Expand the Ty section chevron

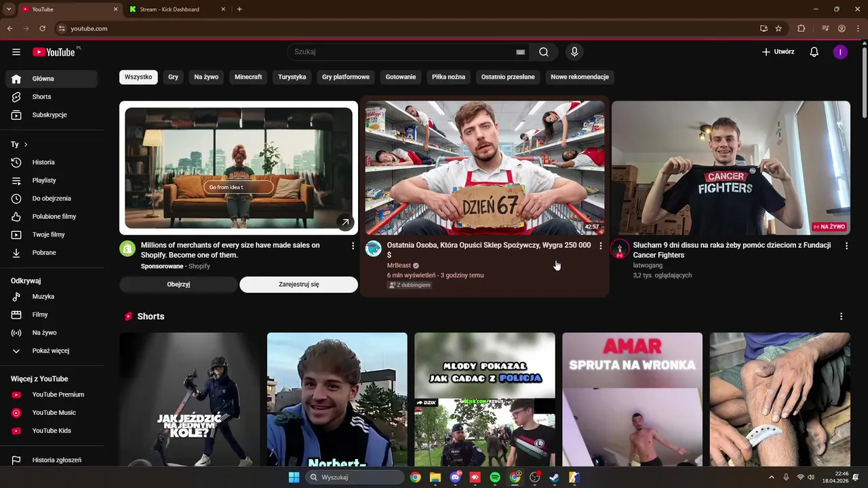26,144
